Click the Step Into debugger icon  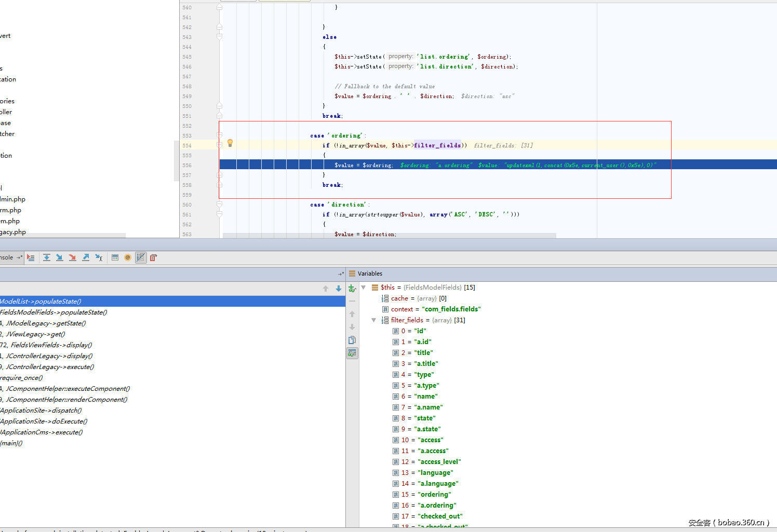pyautogui.click(x=59, y=257)
